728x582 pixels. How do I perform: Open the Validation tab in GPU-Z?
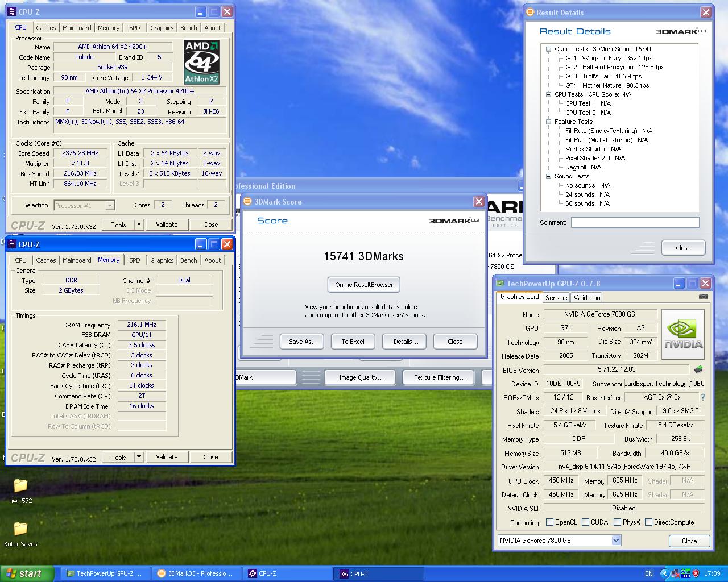click(587, 298)
